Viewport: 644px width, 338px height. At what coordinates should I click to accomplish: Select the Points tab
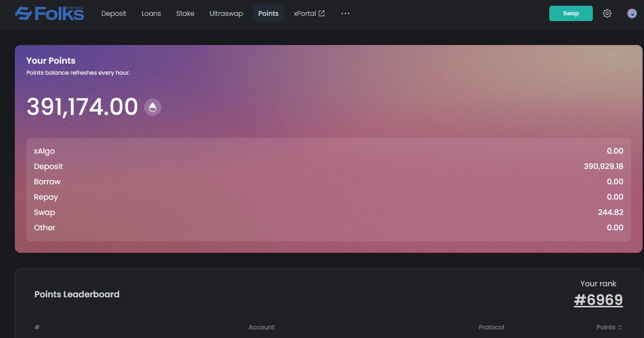pyautogui.click(x=268, y=13)
